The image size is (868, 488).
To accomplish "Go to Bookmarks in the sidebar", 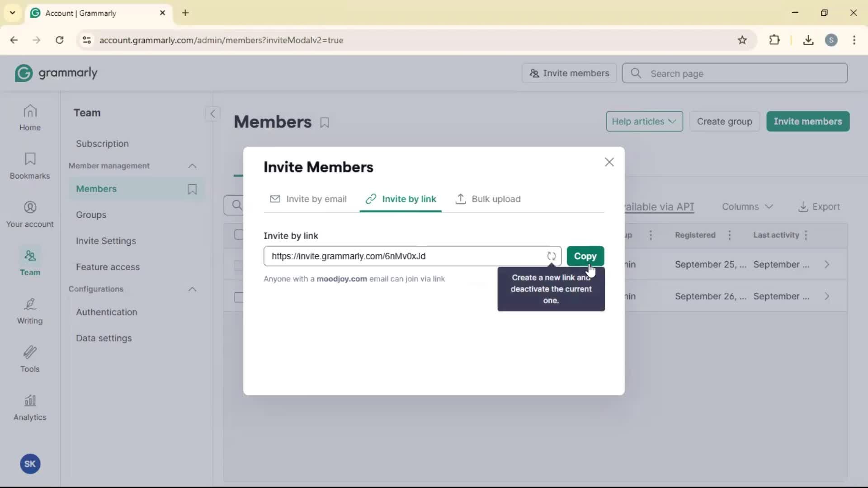I will coord(30,166).
